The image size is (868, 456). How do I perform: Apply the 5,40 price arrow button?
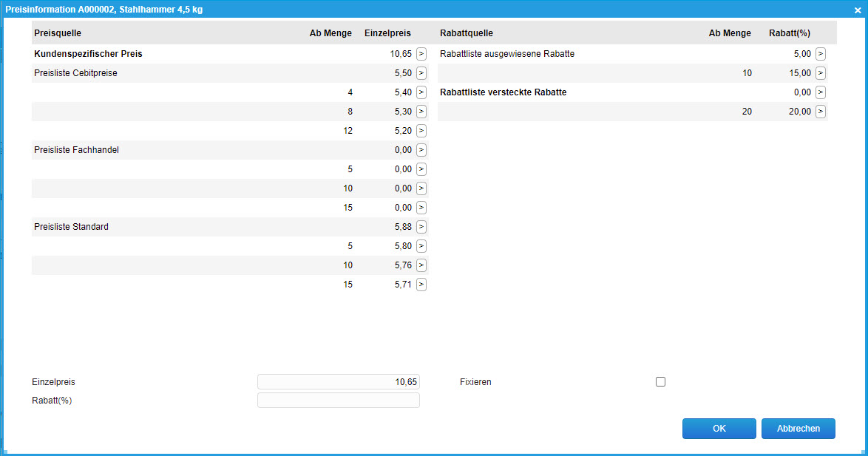click(421, 92)
